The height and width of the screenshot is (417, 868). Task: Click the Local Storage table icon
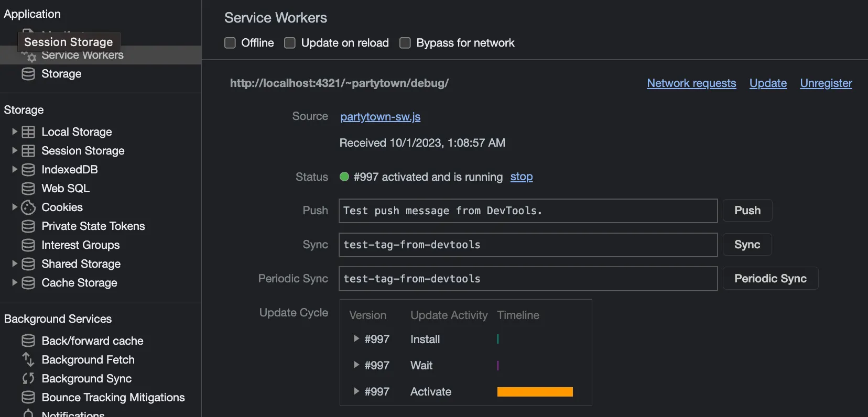click(x=28, y=132)
